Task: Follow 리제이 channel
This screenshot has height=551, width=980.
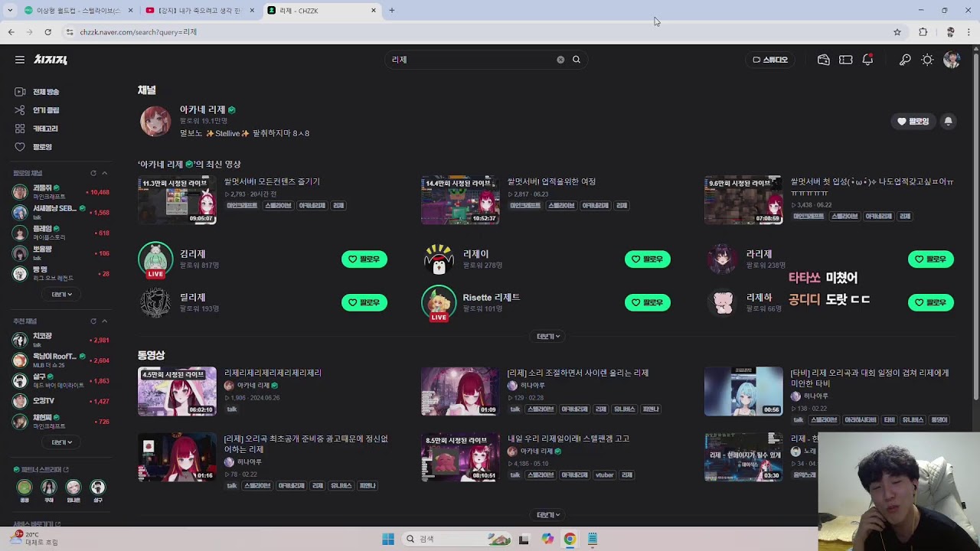Action: 648,259
